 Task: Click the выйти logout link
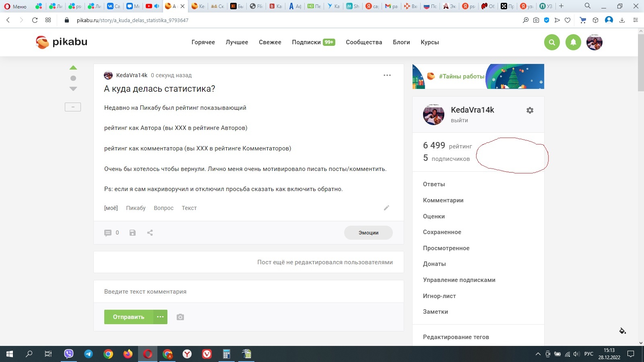[459, 120]
